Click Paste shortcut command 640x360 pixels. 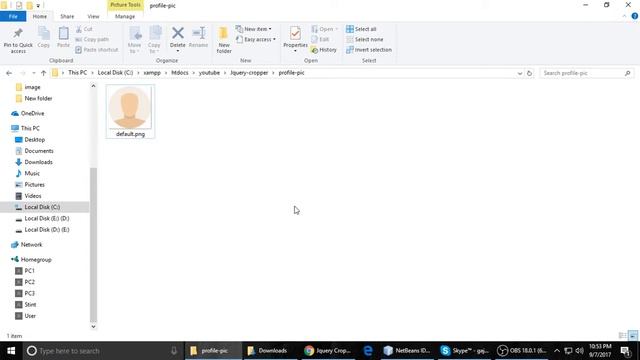click(x=97, y=50)
